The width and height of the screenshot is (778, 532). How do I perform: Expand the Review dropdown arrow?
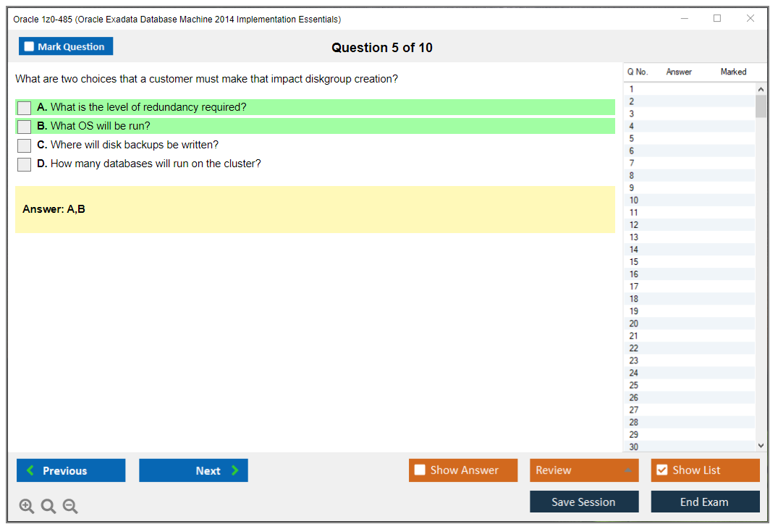point(627,470)
